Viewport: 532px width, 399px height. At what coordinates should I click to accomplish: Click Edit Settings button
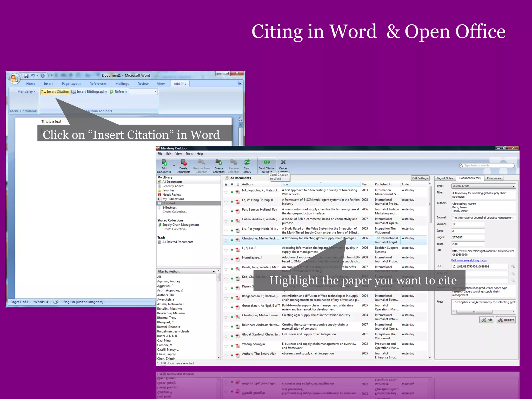[420, 178]
